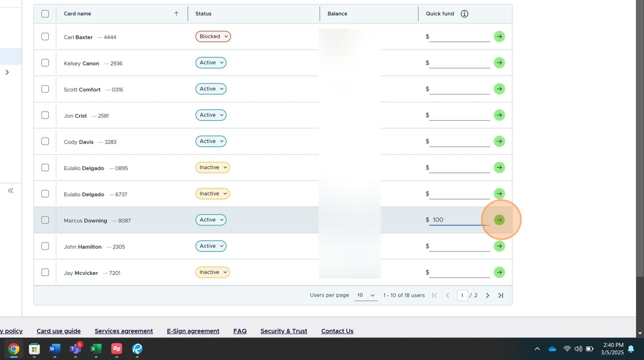Screen dimensions: 644x360
Task: Open Microsoft Teams from taskbar
Action: pyautogui.click(x=75, y=349)
